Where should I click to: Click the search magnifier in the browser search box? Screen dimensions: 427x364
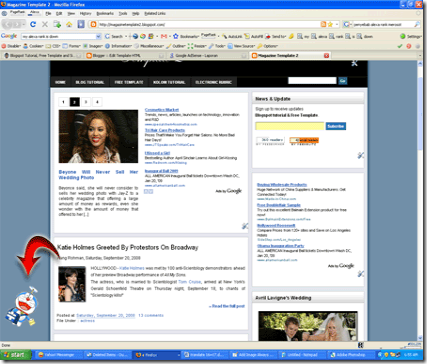(x=417, y=24)
